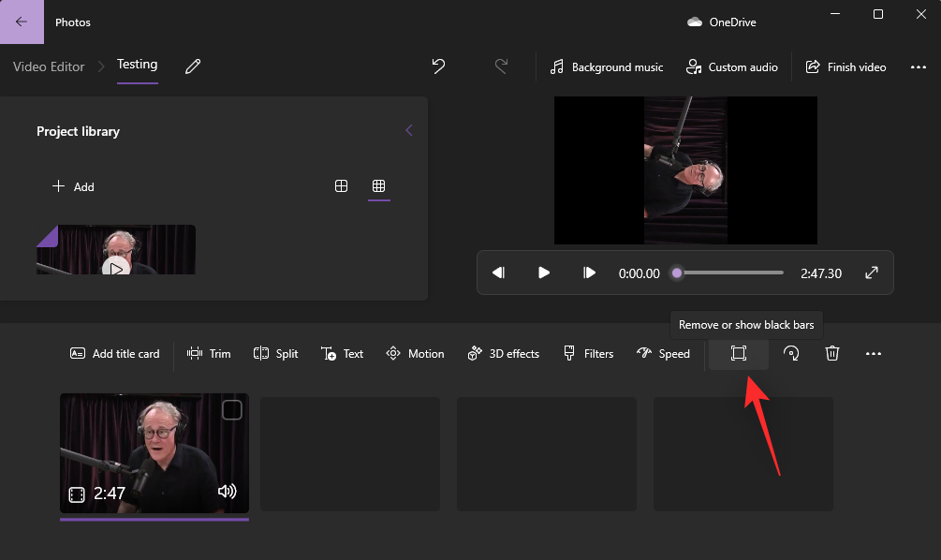Rename project with the pencil icon

click(193, 66)
